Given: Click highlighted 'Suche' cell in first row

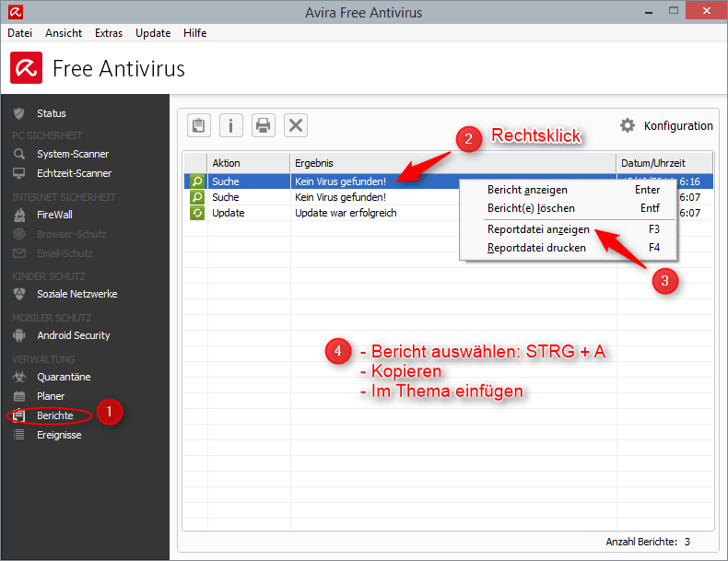Looking at the screenshot, I should pyautogui.click(x=225, y=181).
